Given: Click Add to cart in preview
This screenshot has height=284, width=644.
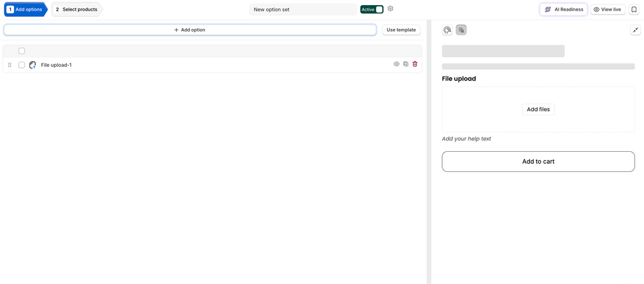Looking at the screenshot, I should pos(538,162).
